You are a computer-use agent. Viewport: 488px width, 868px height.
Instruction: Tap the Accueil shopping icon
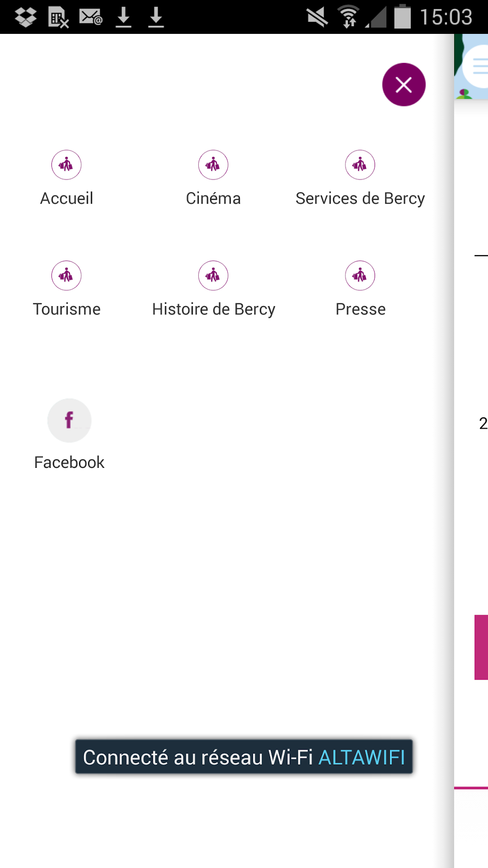coord(66,165)
